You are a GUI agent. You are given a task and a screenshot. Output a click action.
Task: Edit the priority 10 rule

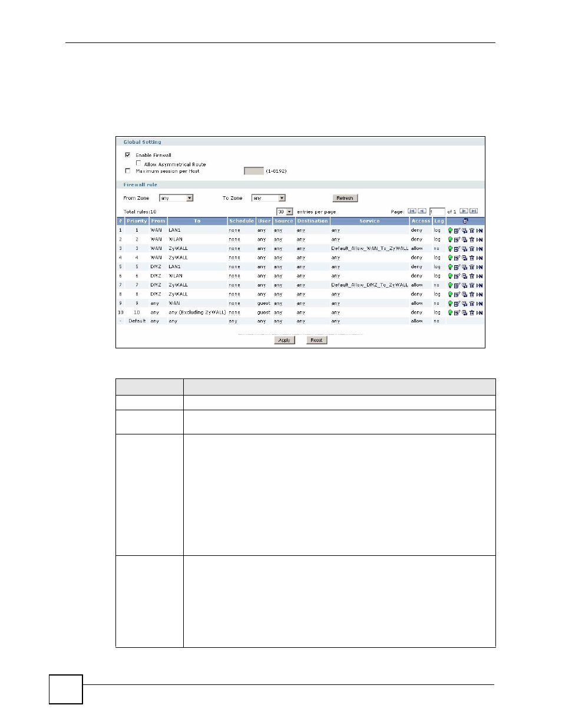[457, 312]
